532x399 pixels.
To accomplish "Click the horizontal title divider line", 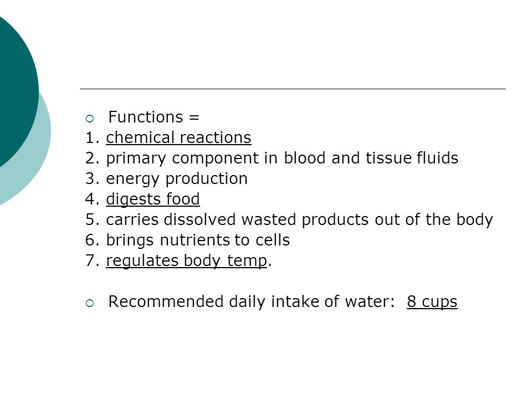I will 293,89.
